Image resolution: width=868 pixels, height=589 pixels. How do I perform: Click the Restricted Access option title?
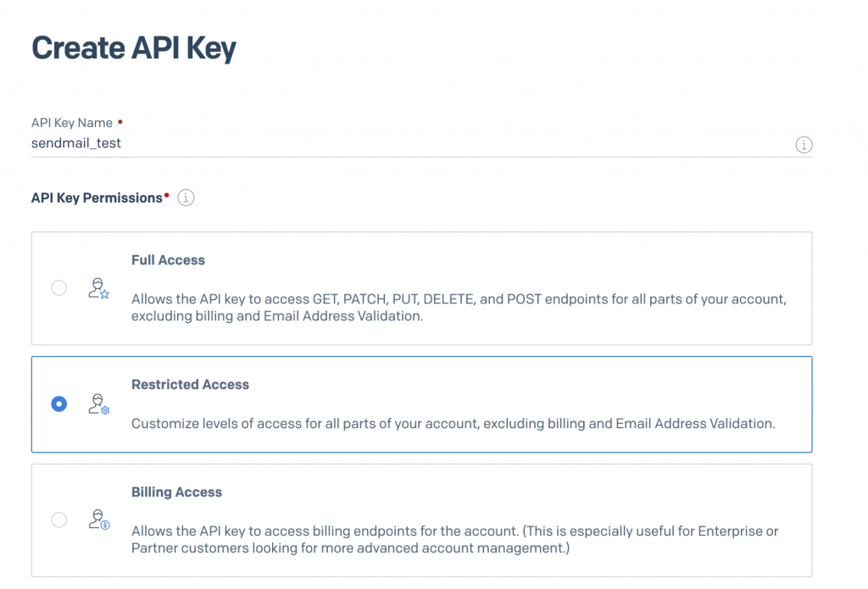click(x=190, y=385)
